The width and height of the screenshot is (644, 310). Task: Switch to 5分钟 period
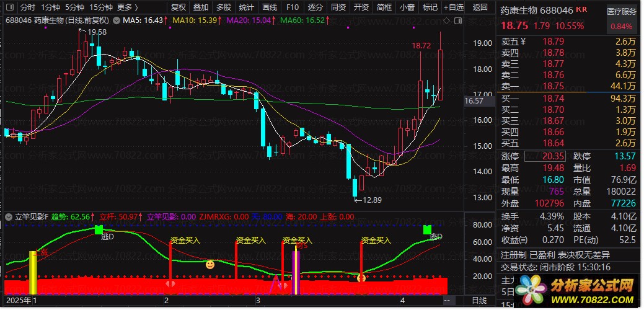(74, 7)
